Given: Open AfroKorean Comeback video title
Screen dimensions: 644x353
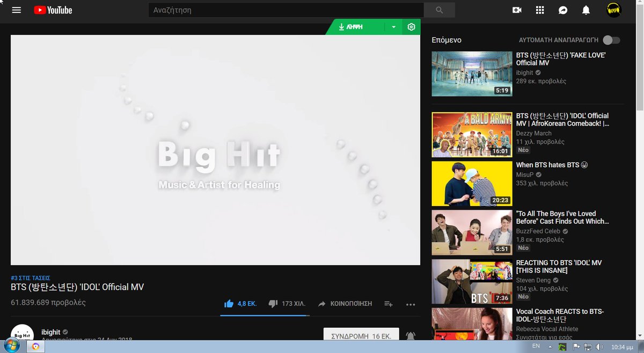Looking at the screenshot, I should click(562, 120).
